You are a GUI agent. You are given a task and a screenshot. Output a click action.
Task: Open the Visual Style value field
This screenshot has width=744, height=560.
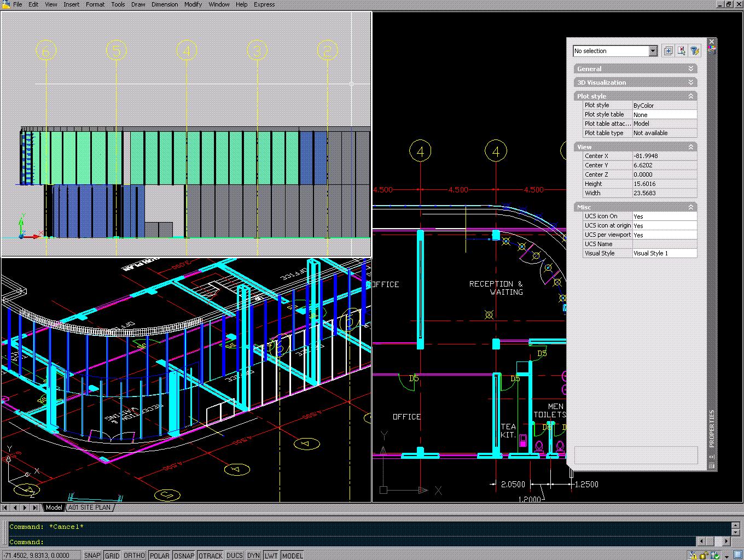click(665, 253)
